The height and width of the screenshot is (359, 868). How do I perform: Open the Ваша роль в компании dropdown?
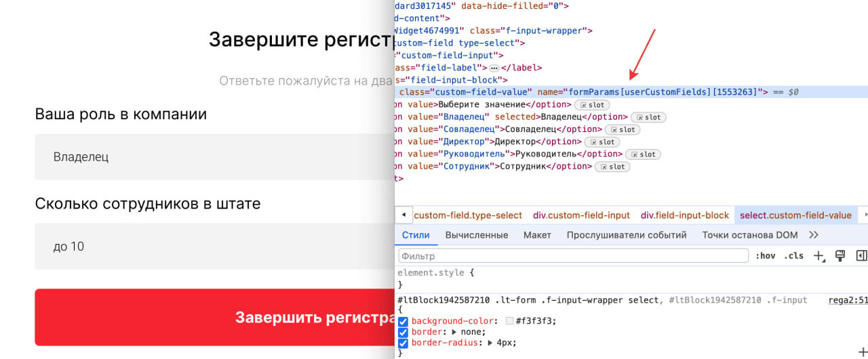tap(214, 156)
